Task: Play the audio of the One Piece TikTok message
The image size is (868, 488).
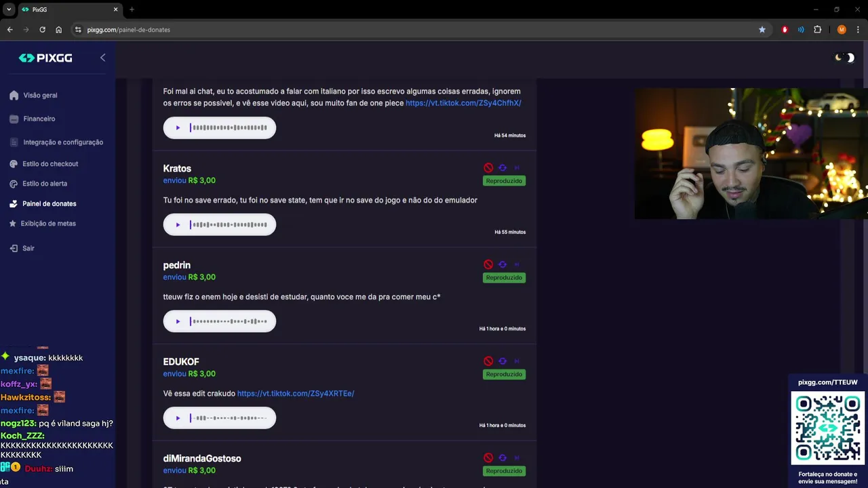Action: [x=178, y=127]
